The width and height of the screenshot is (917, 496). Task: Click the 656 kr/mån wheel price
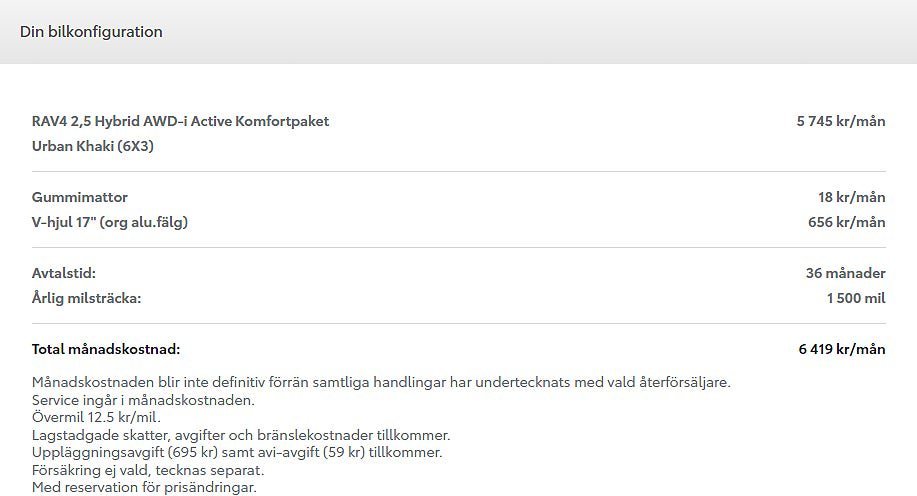(846, 223)
